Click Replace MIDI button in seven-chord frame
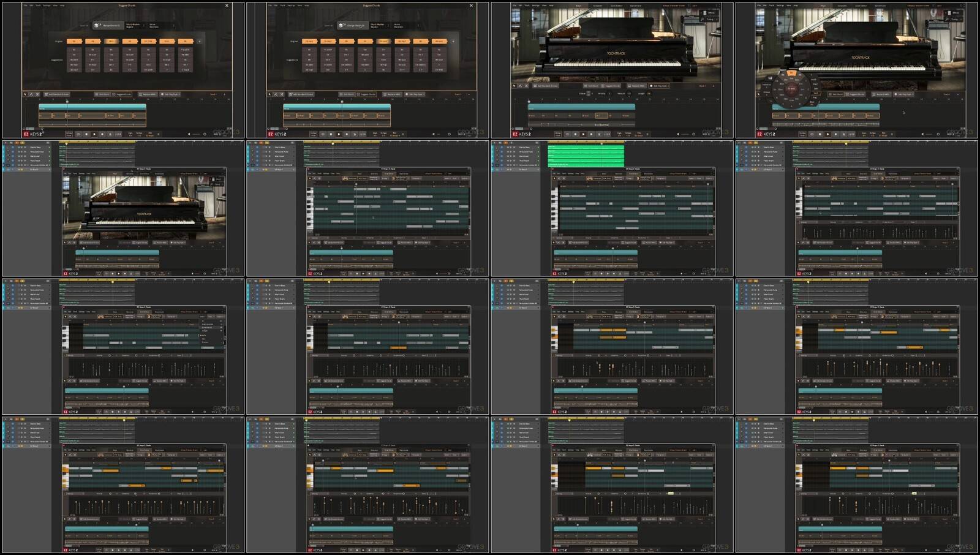Screen dimensions: 980x555 148,94
